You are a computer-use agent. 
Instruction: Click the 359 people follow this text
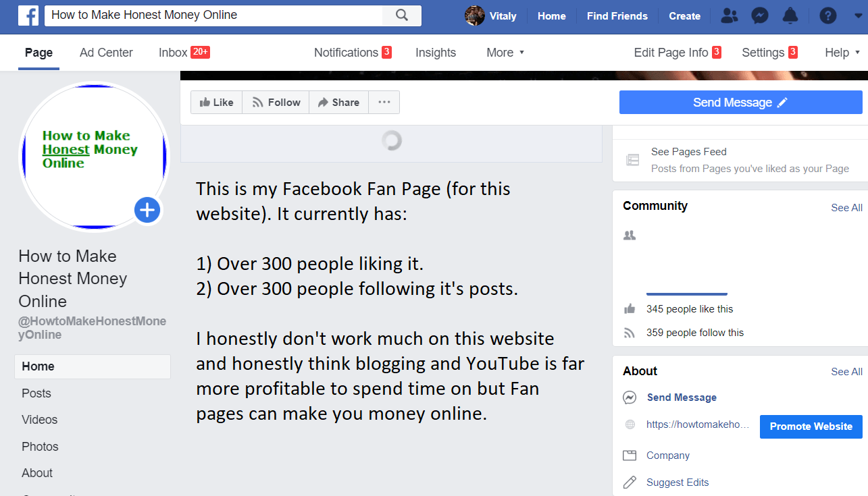695,333
